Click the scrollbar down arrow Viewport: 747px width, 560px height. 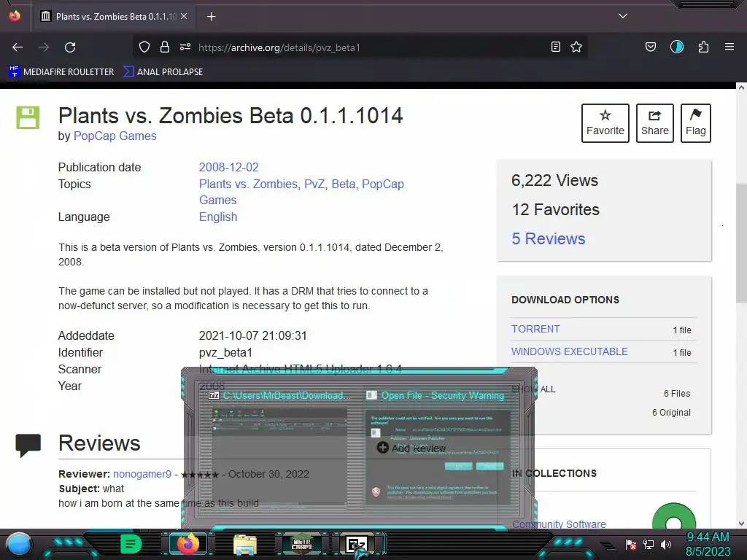[741, 524]
